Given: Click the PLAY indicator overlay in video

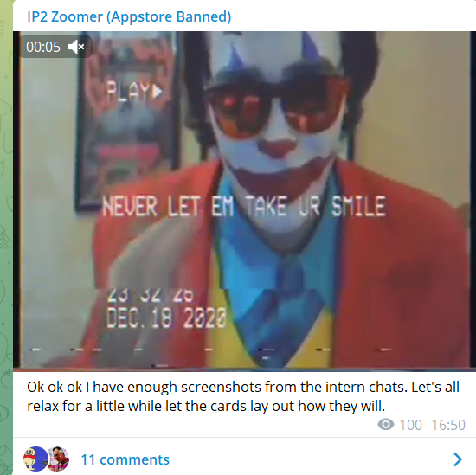Looking at the screenshot, I should click(x=135, y=91).
